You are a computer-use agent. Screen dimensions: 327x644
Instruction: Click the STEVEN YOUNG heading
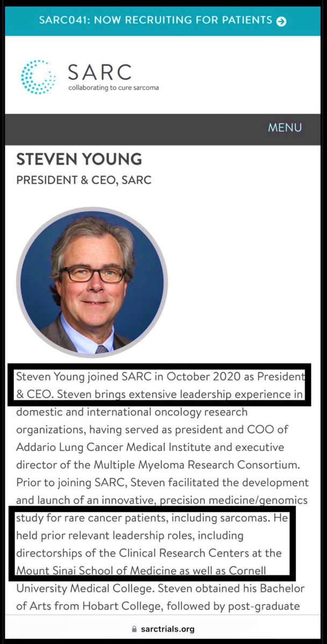(x=79, y=159)
